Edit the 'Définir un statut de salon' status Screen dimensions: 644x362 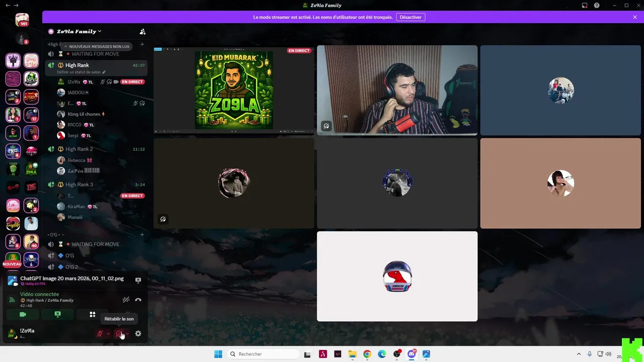[x=81, y=72]
